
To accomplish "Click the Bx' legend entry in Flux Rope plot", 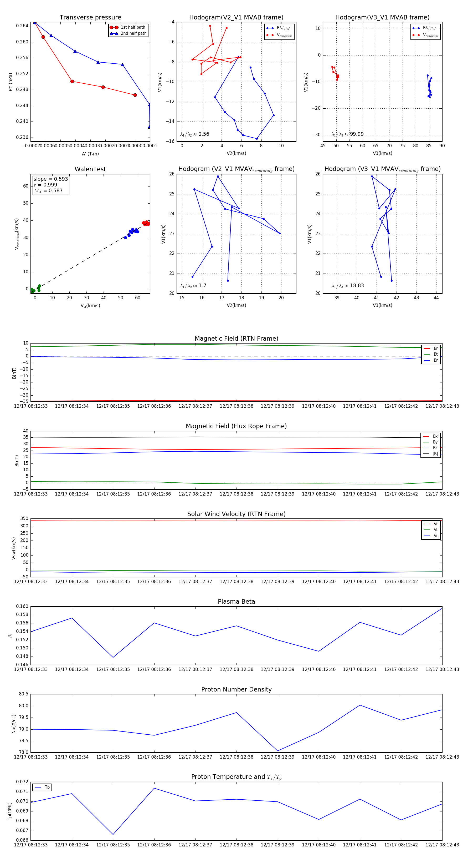I will click(431, 436).
